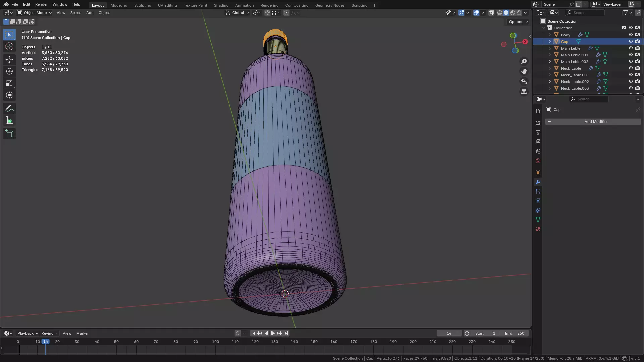Choose the Add Cube tool
This screenshot has height=362, width=644.
pyautogui.click(x=9, y=134)
